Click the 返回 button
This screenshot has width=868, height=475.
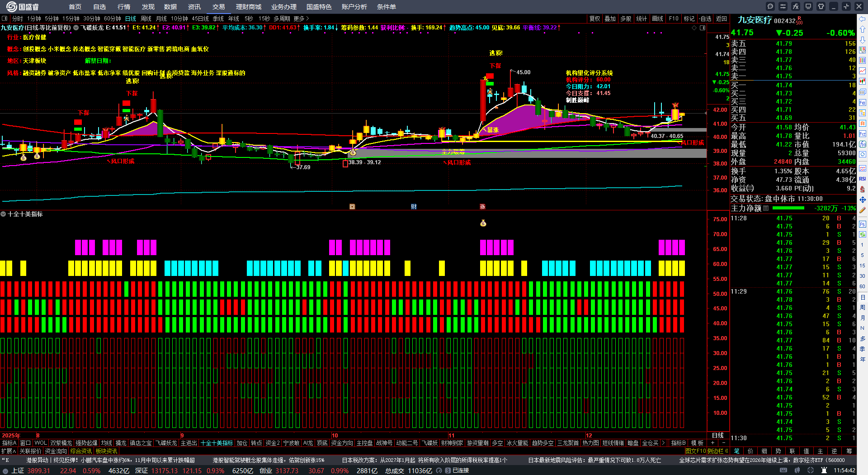722,19
